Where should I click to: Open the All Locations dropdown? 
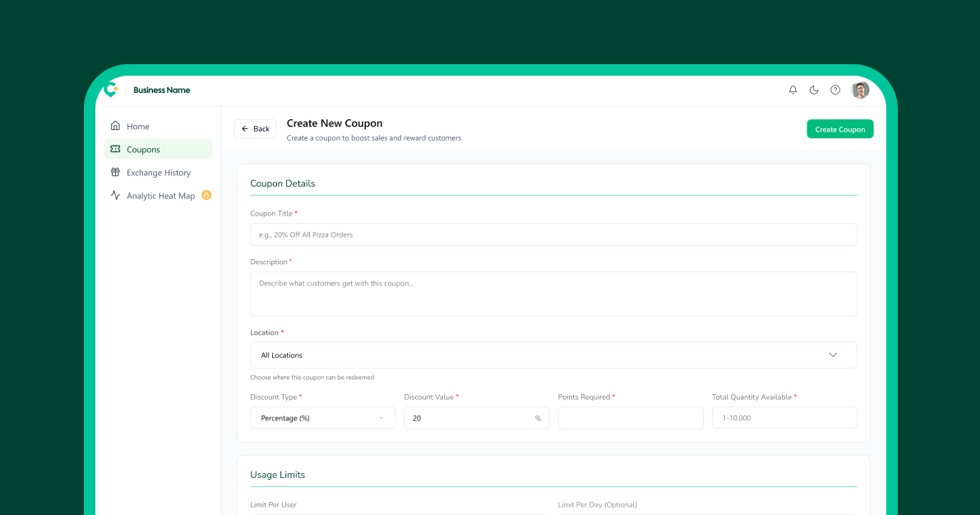[553, 355]
